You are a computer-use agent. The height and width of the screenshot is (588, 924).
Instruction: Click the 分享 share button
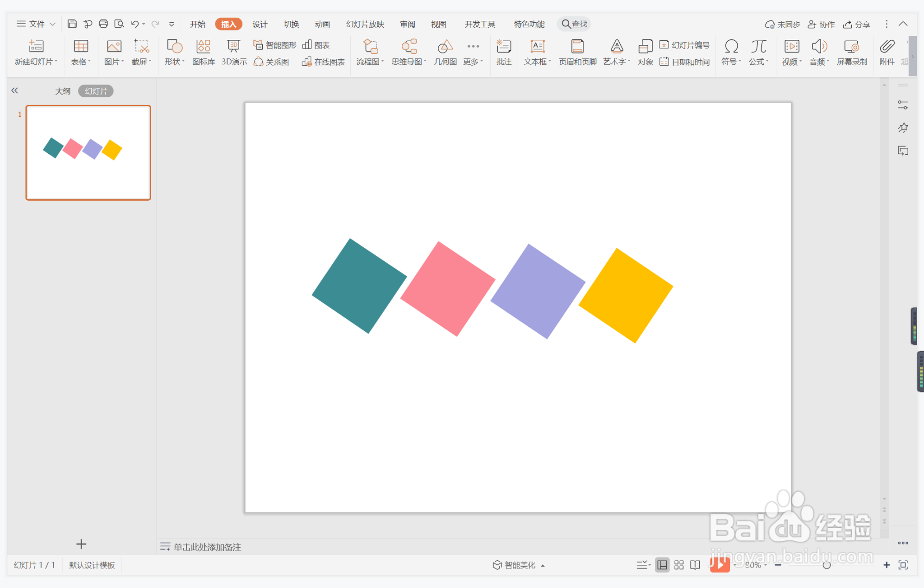pos(856,24)
